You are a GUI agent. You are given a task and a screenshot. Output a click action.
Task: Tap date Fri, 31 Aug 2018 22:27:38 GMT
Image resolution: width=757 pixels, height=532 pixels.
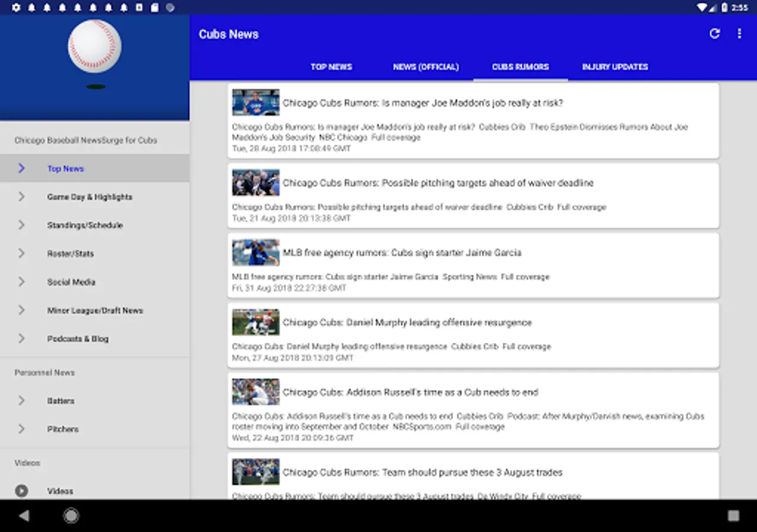289,288
